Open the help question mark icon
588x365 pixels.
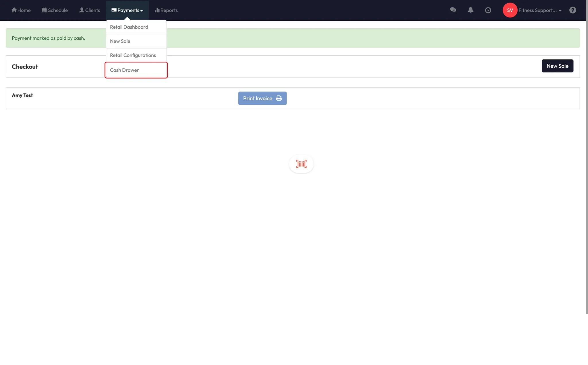572,10
